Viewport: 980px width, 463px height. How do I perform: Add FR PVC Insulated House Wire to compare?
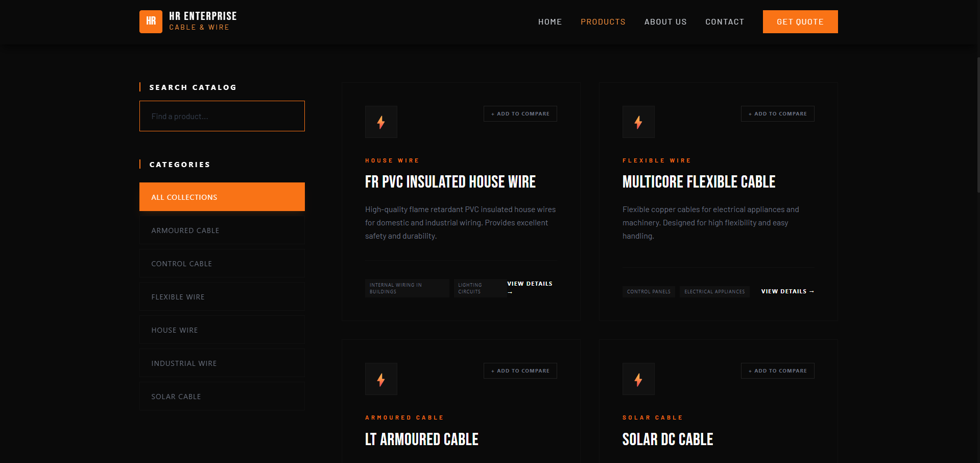520,114
